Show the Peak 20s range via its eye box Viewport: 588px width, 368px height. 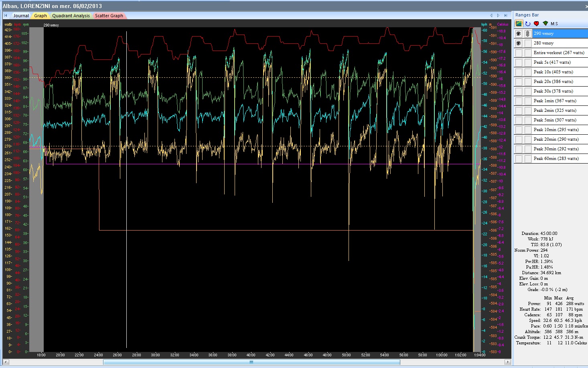coord(519,82)
